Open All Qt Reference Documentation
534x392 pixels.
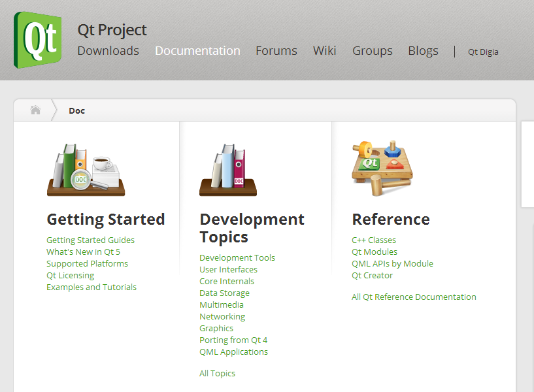point(414,297)
